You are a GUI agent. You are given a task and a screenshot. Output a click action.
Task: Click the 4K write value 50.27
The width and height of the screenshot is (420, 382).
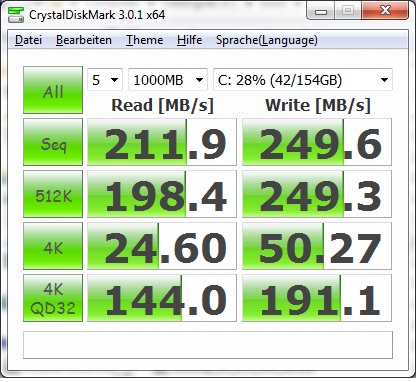(317, 246)
